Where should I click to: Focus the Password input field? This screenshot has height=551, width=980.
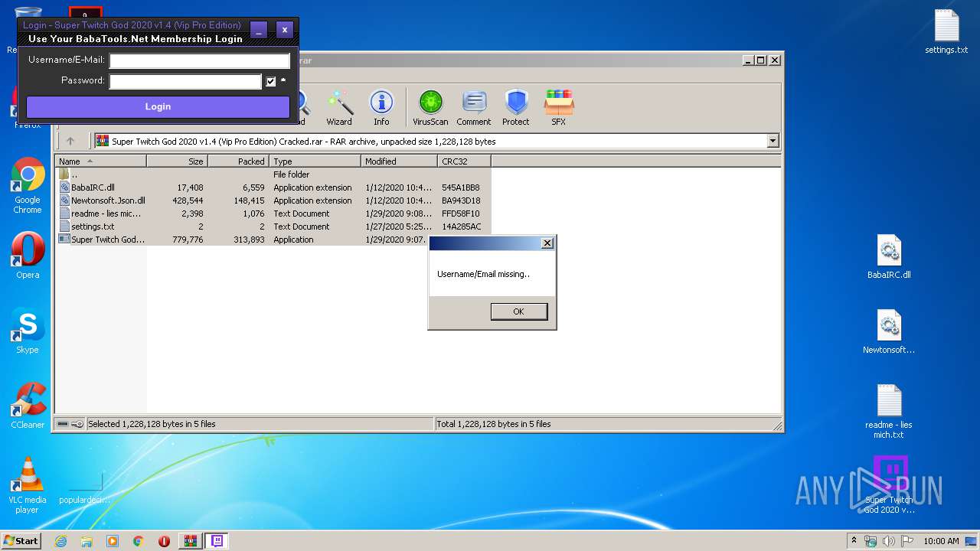click(x=185, y=81)
